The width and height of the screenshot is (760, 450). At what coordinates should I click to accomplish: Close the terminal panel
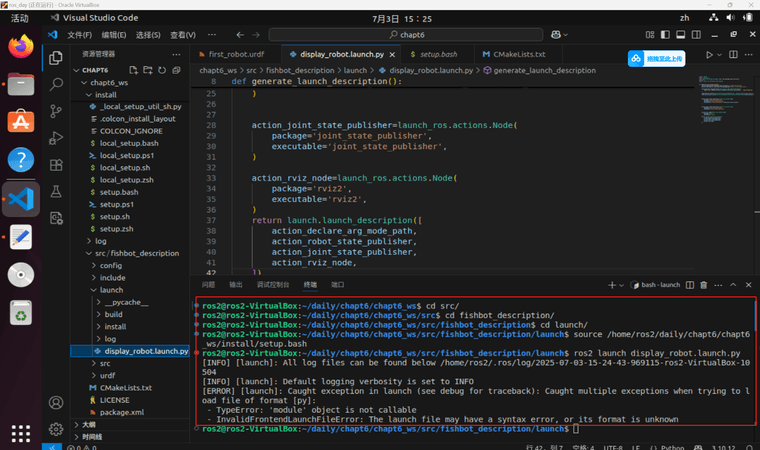click(748, 285)
